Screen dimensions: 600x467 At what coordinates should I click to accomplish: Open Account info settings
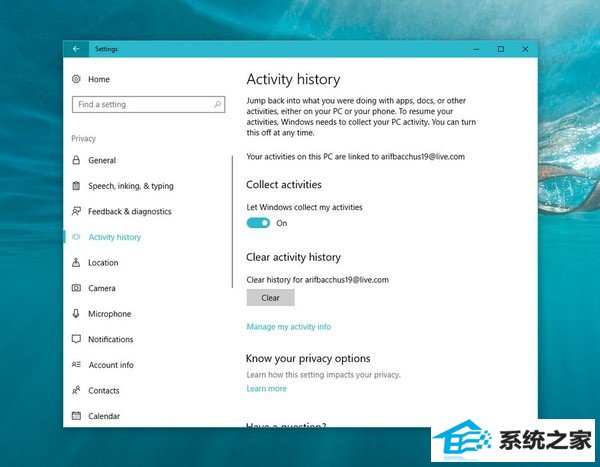111,365
